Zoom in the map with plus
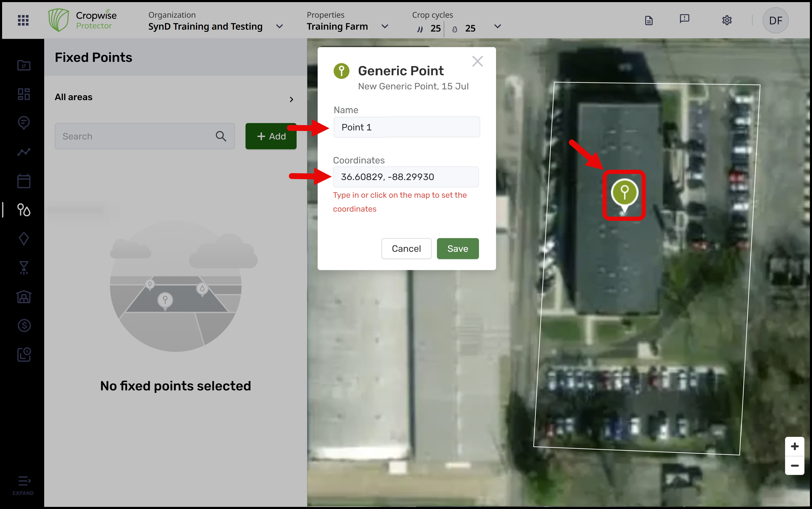Screen dimensions: 812x509 pos(795,446)
